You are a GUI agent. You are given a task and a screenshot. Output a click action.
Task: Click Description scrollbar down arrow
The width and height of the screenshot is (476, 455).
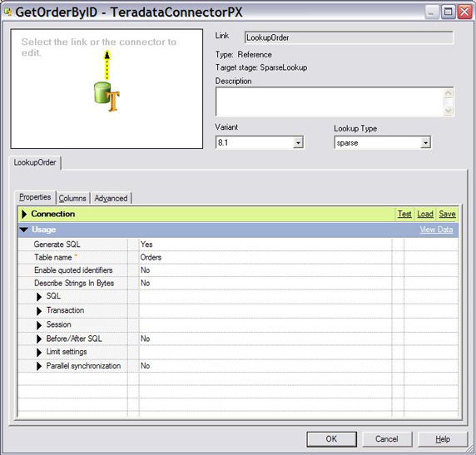448,111
